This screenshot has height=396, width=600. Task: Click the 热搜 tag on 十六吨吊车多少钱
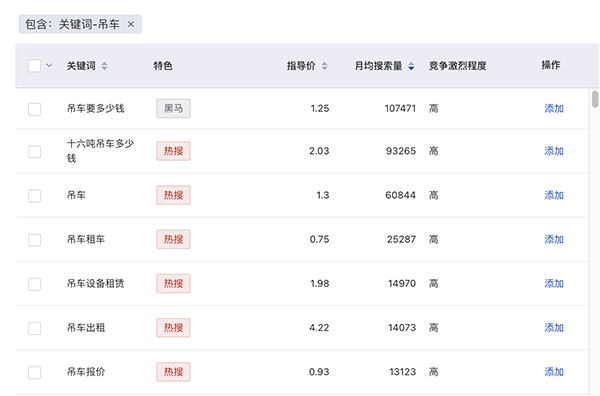coord(173,151)
